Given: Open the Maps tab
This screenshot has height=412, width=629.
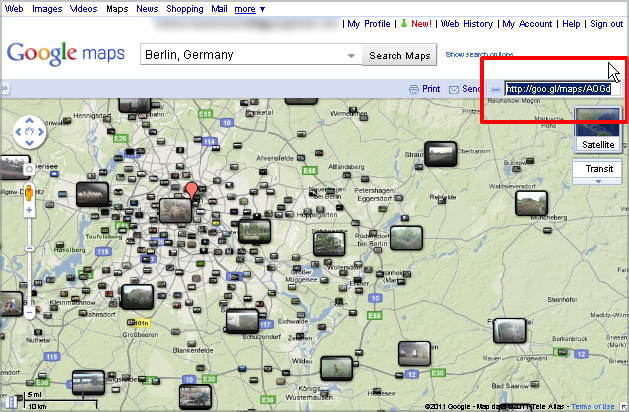Looking at the screenshot, I should tap(117, 9).
